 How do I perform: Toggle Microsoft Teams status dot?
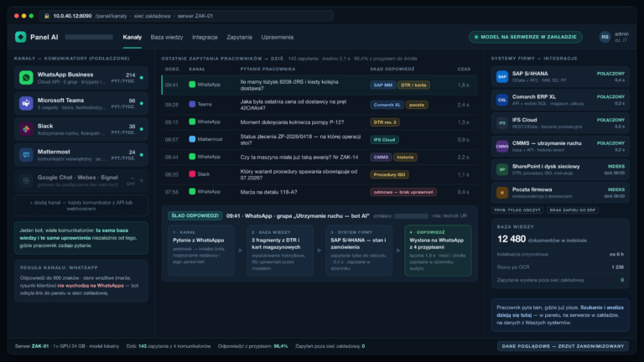click(x=141, y=103)
